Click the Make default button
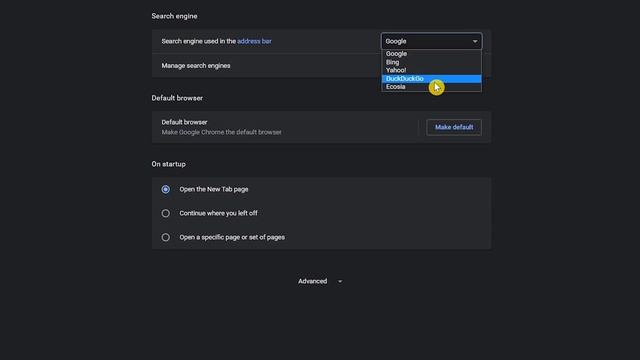Image resolution: width=640 pixels, height=360 pixels. [454, 127]
